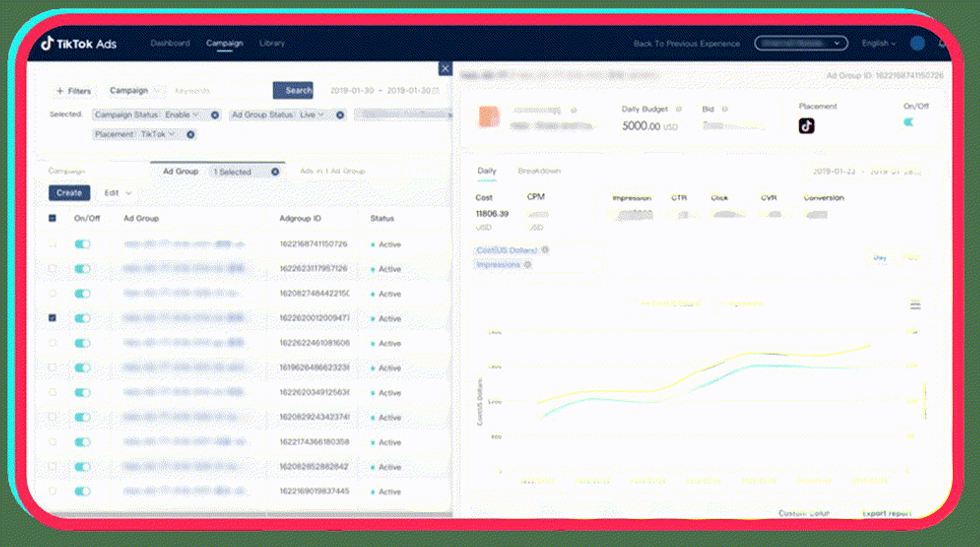Toggle the switch for Adgroup 1620827484422150
This screenshot has height=547, width=980.
coord(83,294)
